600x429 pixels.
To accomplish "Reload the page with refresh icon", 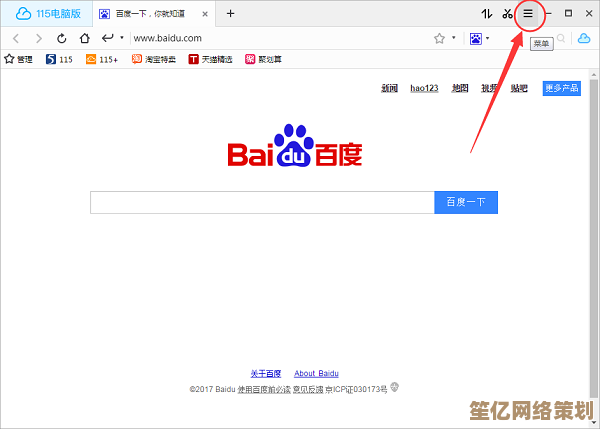I will (61, 38).
